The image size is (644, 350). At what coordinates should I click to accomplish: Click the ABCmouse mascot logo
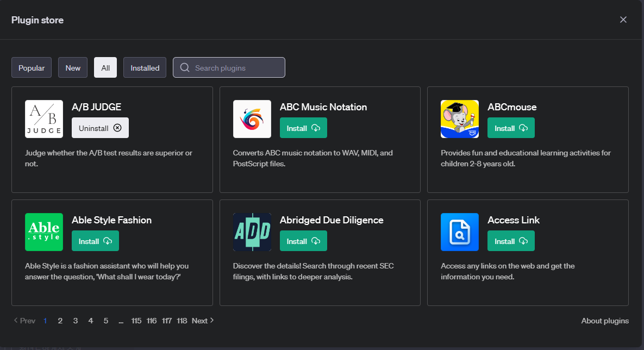pos(460,119)
